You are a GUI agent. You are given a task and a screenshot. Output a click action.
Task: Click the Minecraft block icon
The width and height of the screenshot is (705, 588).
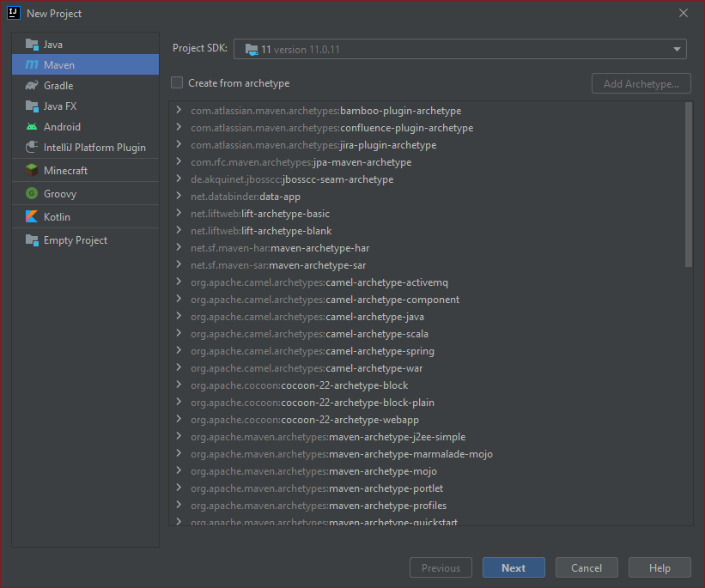(x=32, y=170)
